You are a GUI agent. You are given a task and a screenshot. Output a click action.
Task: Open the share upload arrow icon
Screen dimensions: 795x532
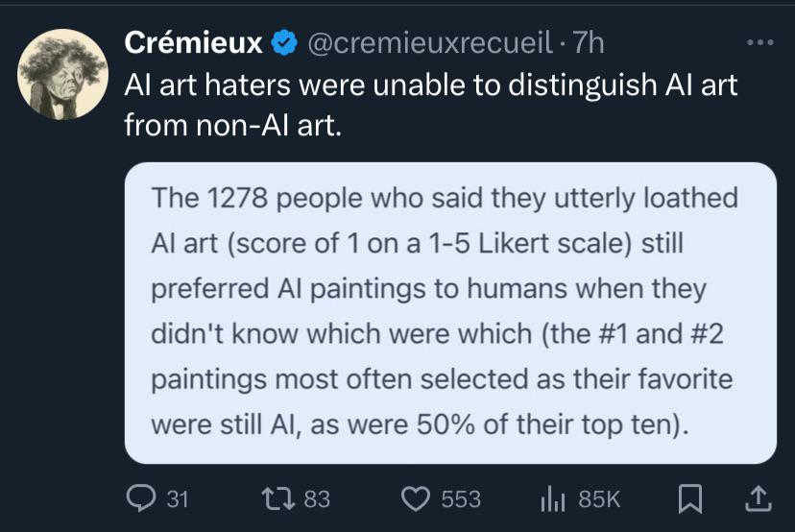tap(758, 498)
